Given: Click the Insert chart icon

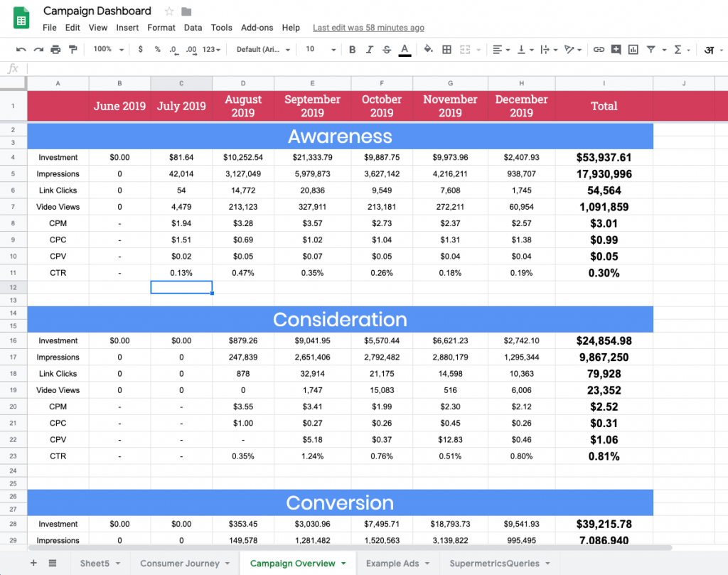Looking at the screenshot, I should pyautogui.click(x=633, y=50).
